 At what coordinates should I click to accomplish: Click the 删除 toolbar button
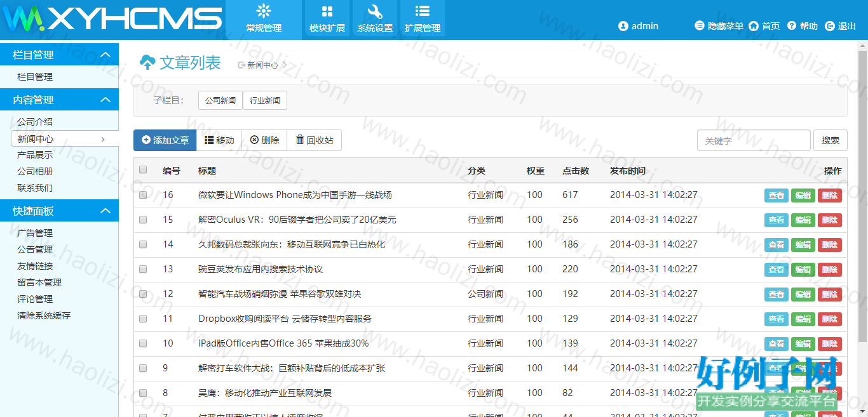pos(265,140)
